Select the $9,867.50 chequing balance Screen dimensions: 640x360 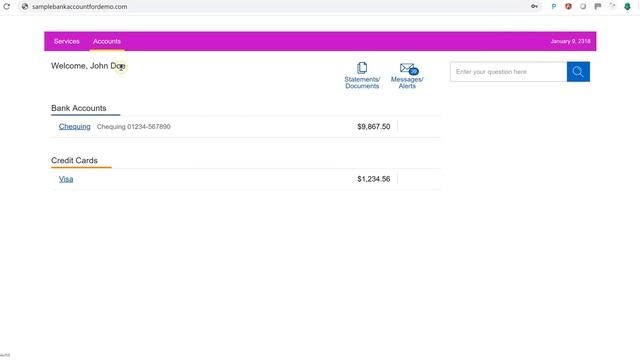(x=373, y=127)
